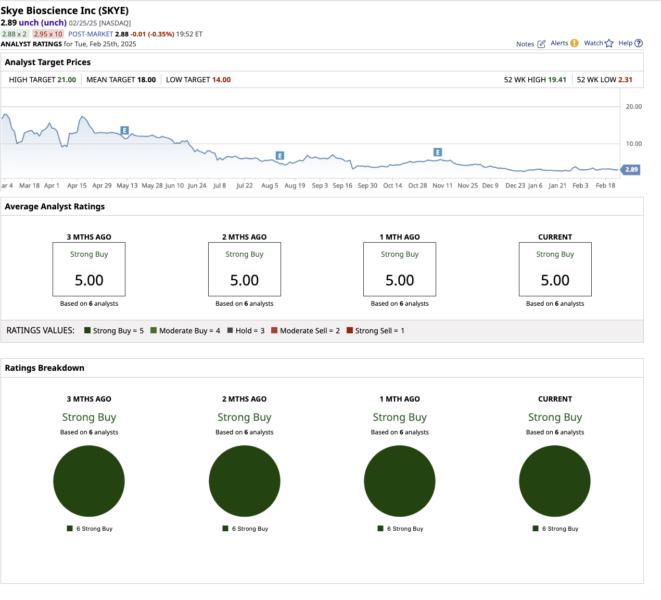Click the Notes link

point(525,44)
